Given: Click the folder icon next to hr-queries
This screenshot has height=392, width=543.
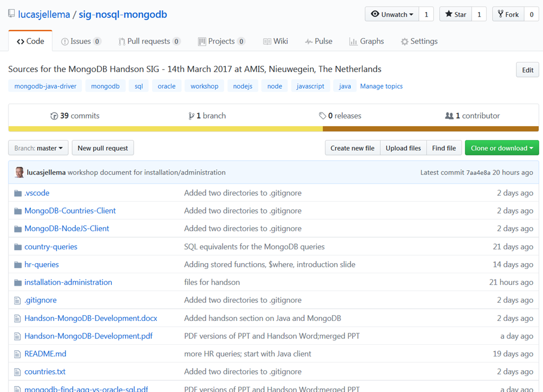Looking at the screenshot, I should [x=17, y=265].
